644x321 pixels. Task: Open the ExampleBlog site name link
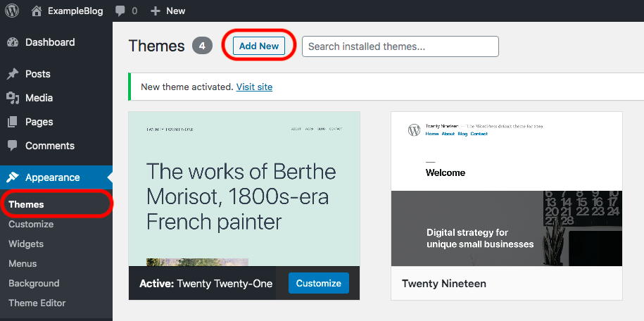[x=75, y=11]
